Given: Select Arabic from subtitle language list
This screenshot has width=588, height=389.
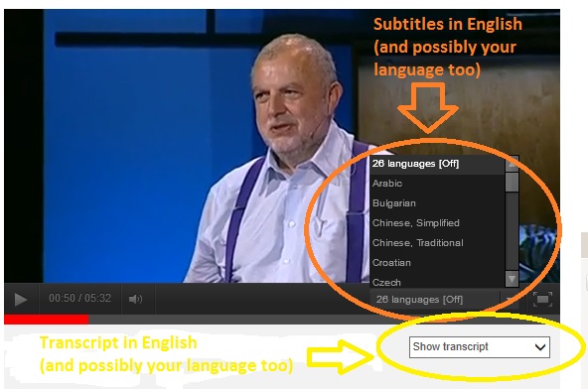Looking at the screenshot, I should click(x=437, y=184).
